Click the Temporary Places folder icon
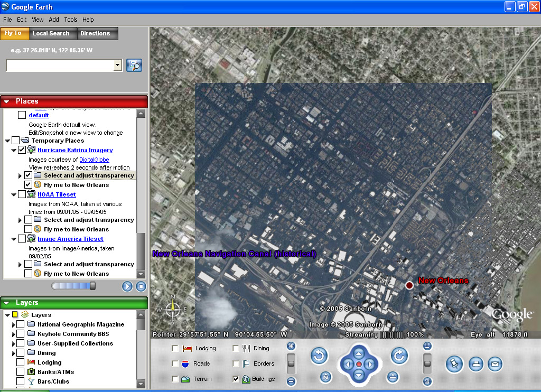This screenshot has width=541, height=392. pyautogui.click(x=25, y=140)
